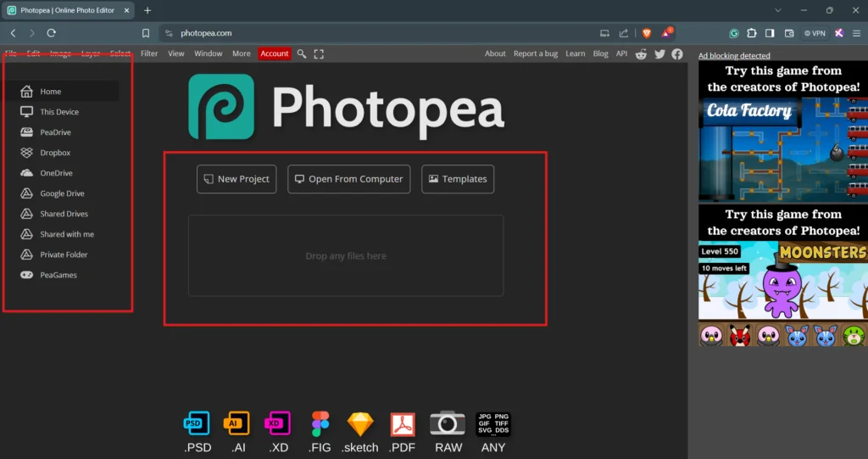This screenshot has width=868, height=459.
Task: Open the Select menu
Action: [x=120, y=53]
